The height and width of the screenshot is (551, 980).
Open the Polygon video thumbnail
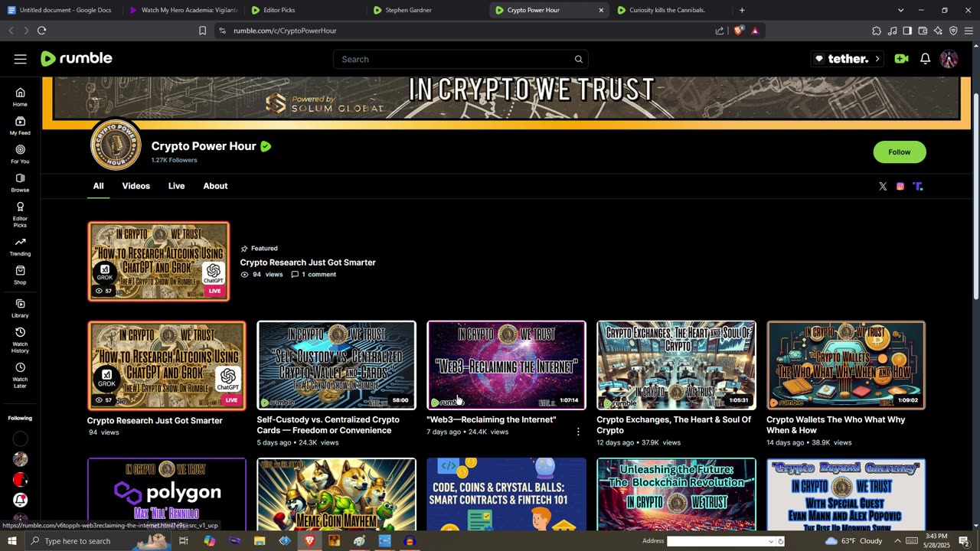click(167, 494)
